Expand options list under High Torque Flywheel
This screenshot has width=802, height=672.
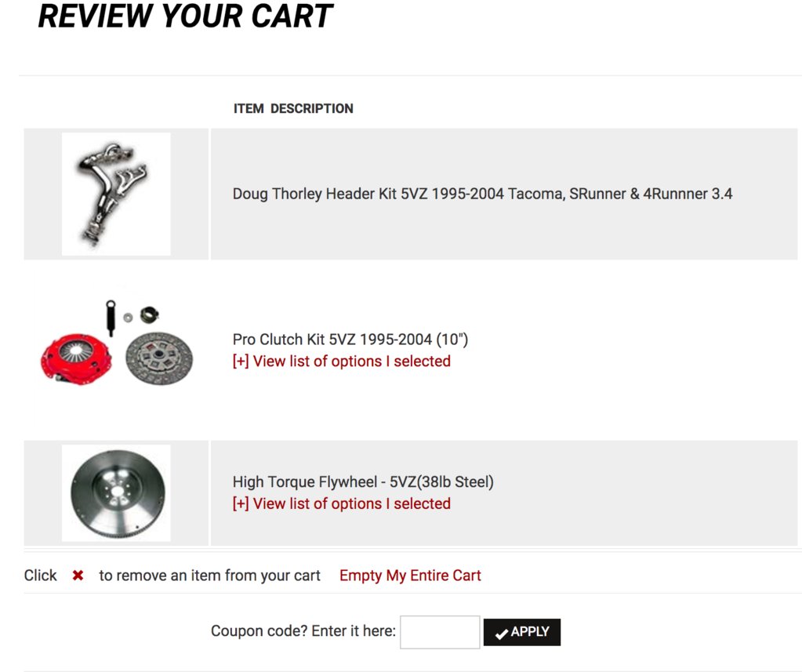342,503
